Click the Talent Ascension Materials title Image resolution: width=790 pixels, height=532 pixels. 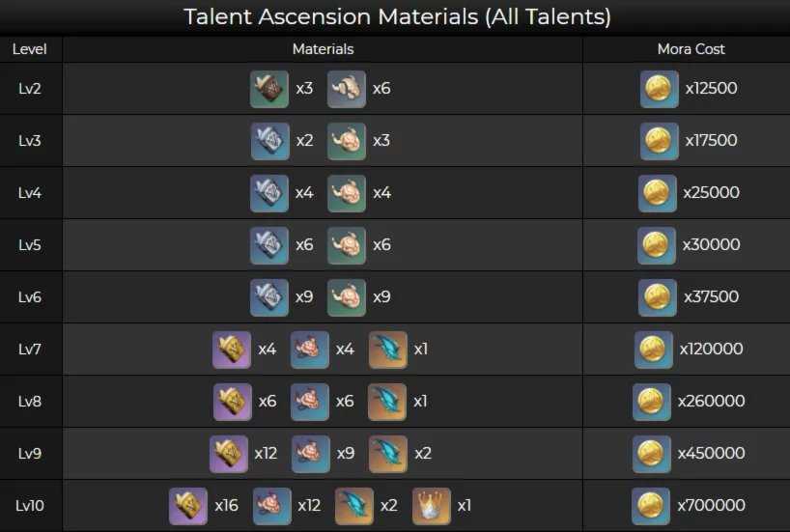[397, 16]
